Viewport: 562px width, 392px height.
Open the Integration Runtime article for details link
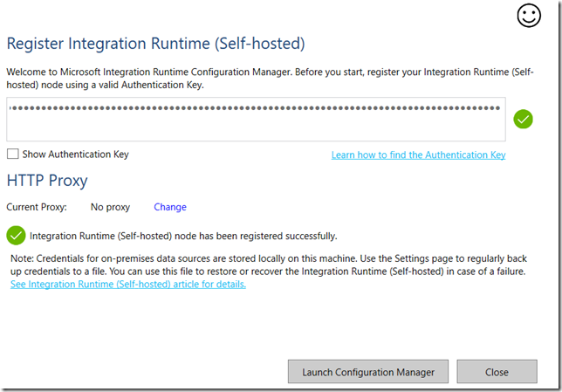(x=128, y=284)
